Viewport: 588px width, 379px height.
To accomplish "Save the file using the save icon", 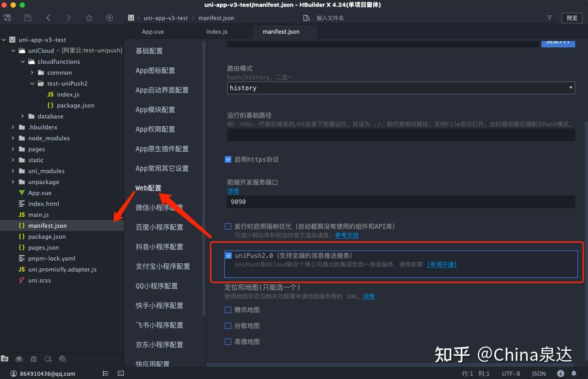I will (28, 18).
